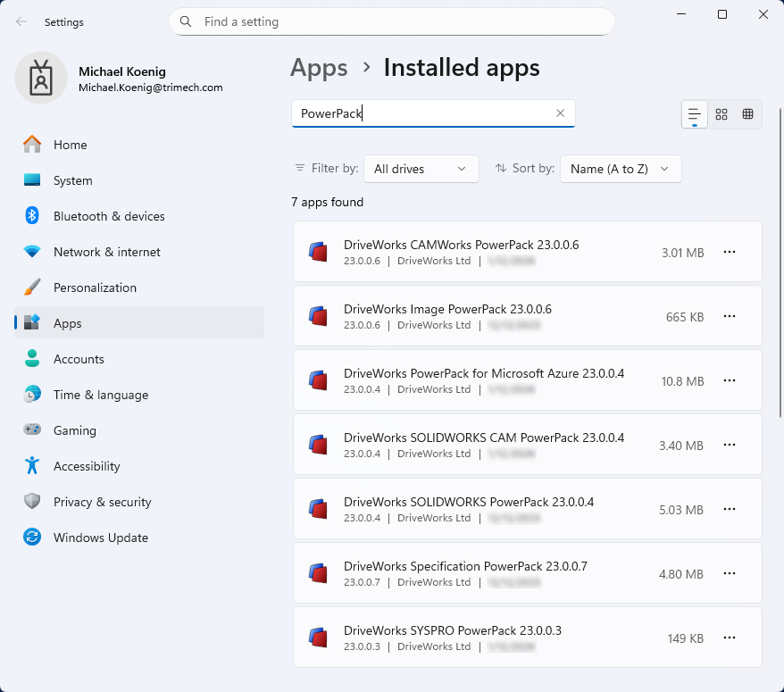Select the list view layout icon

pyautogui.click(x=695, y=114)
